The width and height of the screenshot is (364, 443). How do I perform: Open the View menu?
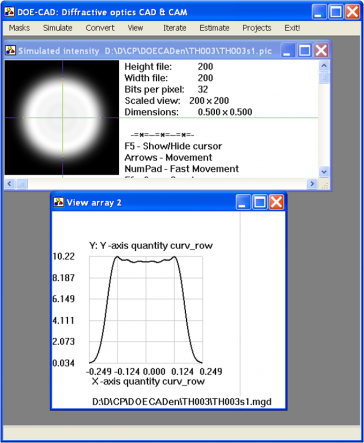tap(135, 28)
